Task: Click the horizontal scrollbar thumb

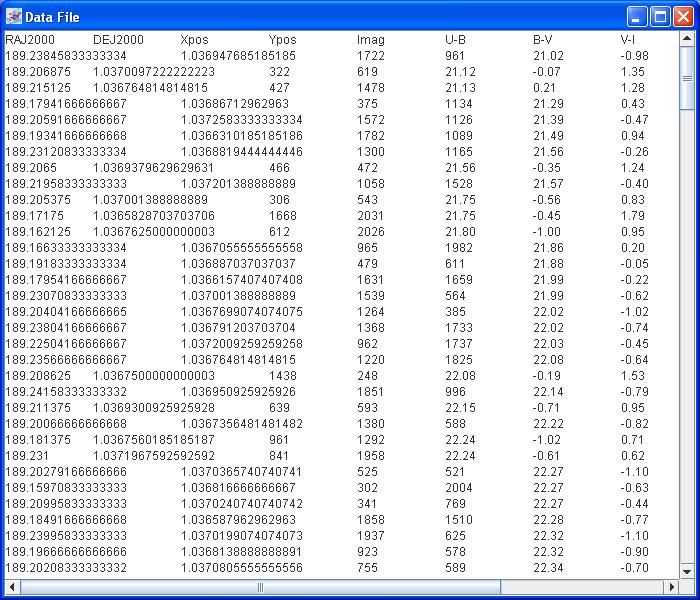Action: (260, 587)
